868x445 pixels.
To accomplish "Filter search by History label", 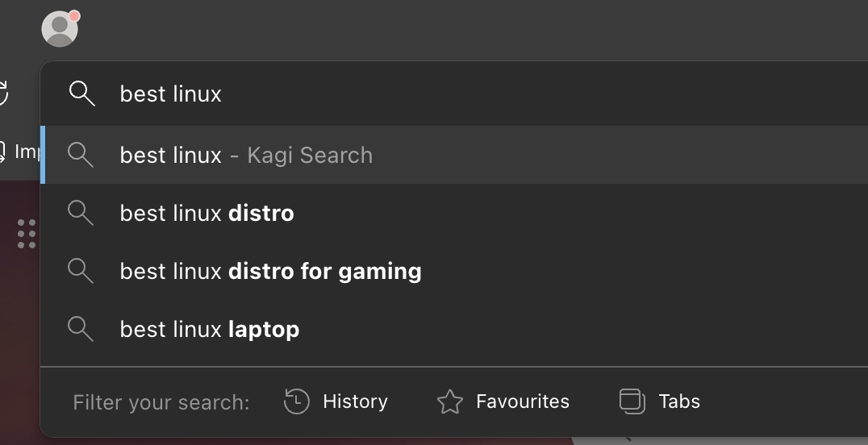I will (x=355, y=401).
